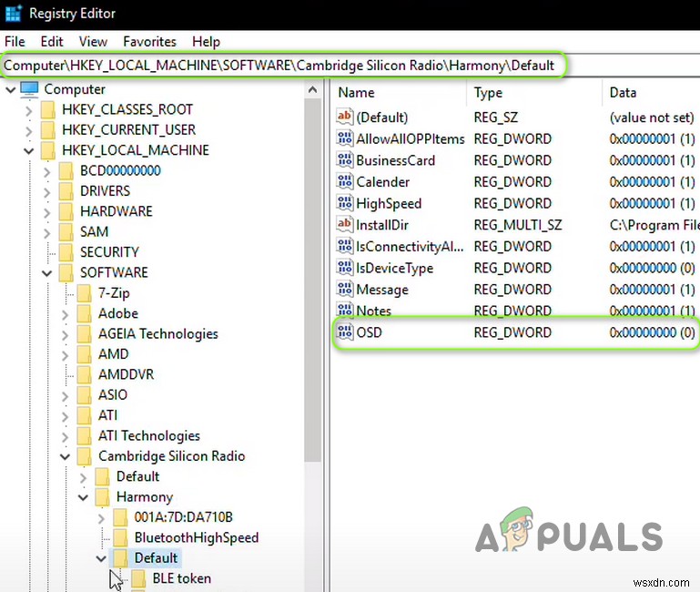Collapse the Cambridge Silicon Radio key

[x=66, y=456]
